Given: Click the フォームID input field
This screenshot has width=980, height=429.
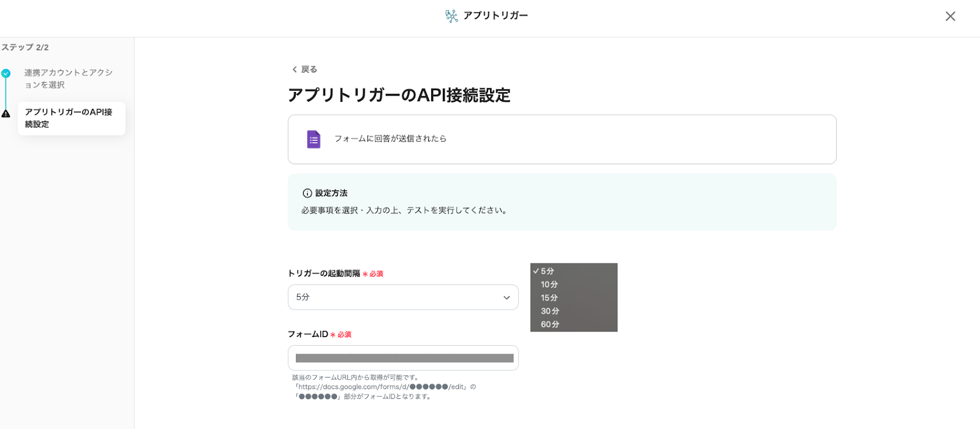Looking at the screenshot, I should pyautogui.click(x=403, y=358).
